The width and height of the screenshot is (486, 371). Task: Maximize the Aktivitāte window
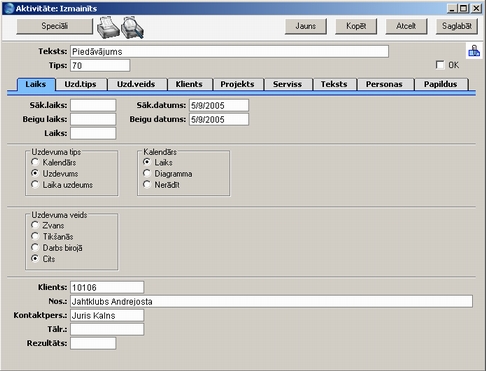click(463, 8)
